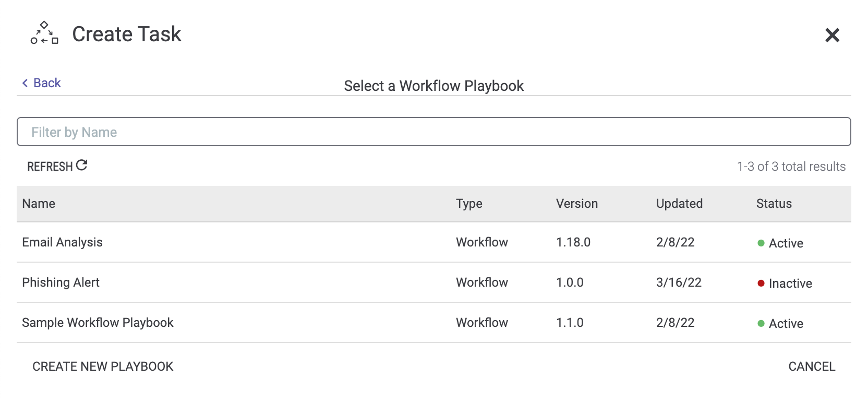Click version 1.0.0 of Phishing Alert
Viewport: 868px width, 400px height.
(x=570, y=283)
